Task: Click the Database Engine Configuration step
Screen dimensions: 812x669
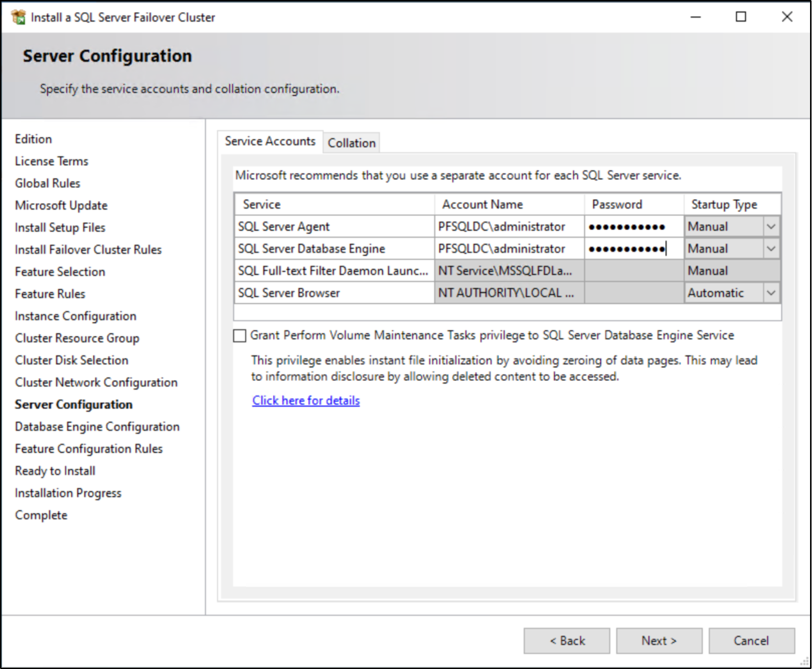Action: 97,427
